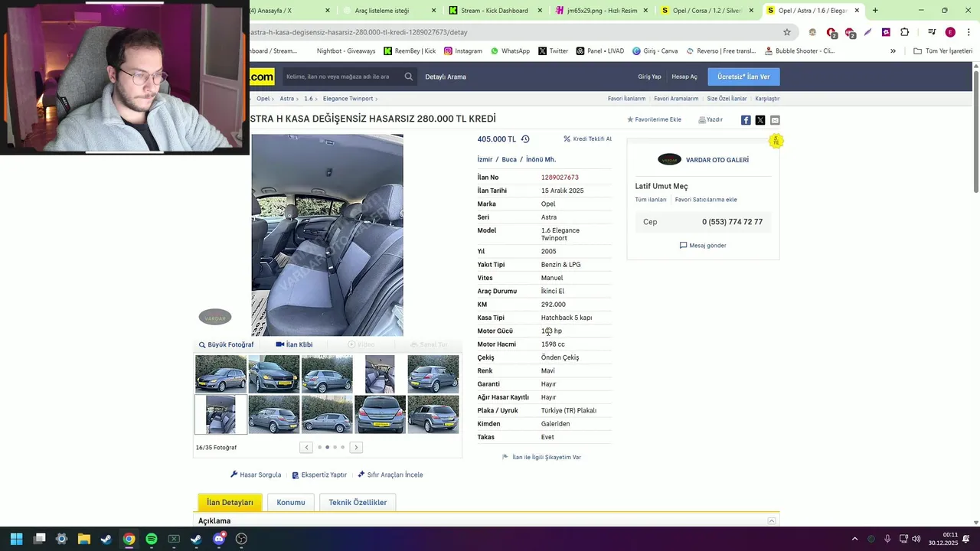Open the media control icon in Chrome toolbar
Image resolution: width=980 pixels, height=551 pixels.
click(932, 32)
